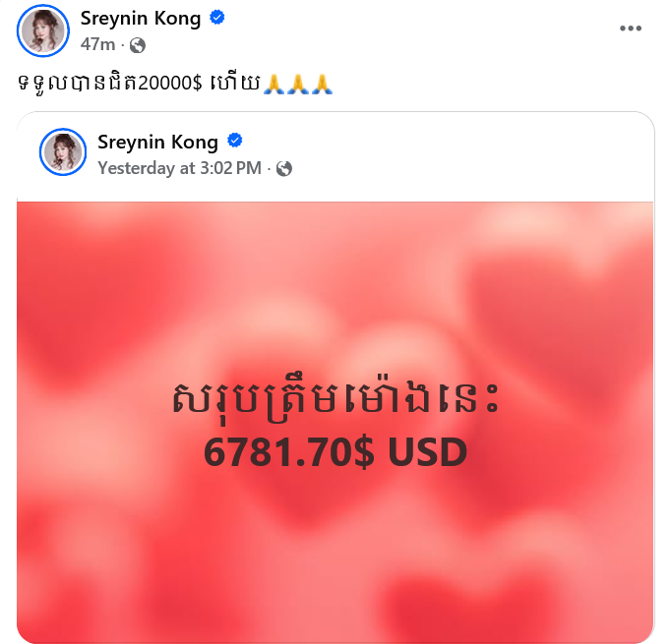
Task: Click the globe icon beside Yesterday at 3:02 PM
Action: pyautogui.click(x=283, y=169)
